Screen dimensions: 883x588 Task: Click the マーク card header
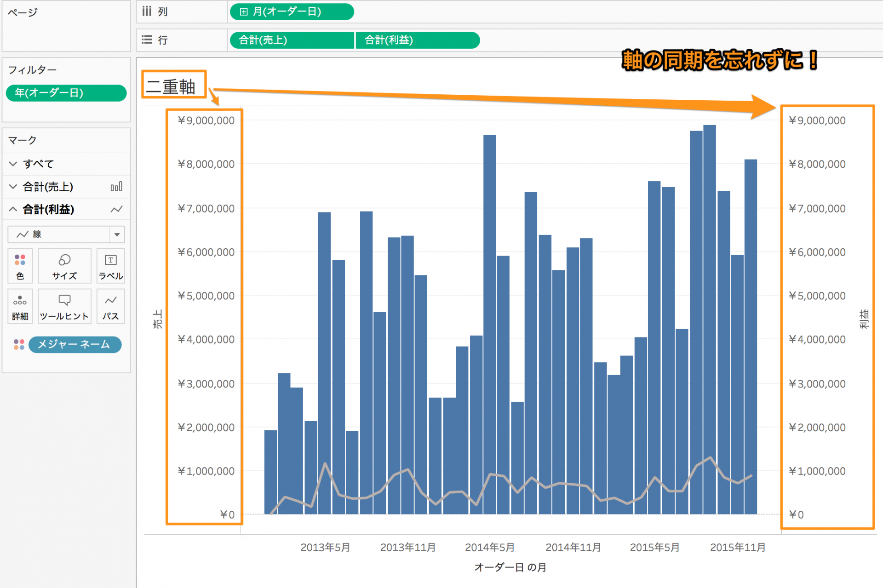[22, 140]
